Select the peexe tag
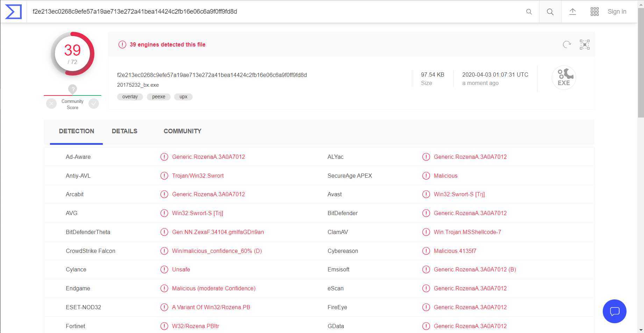This screenshot has width=644, height=333. pos(159,97)
